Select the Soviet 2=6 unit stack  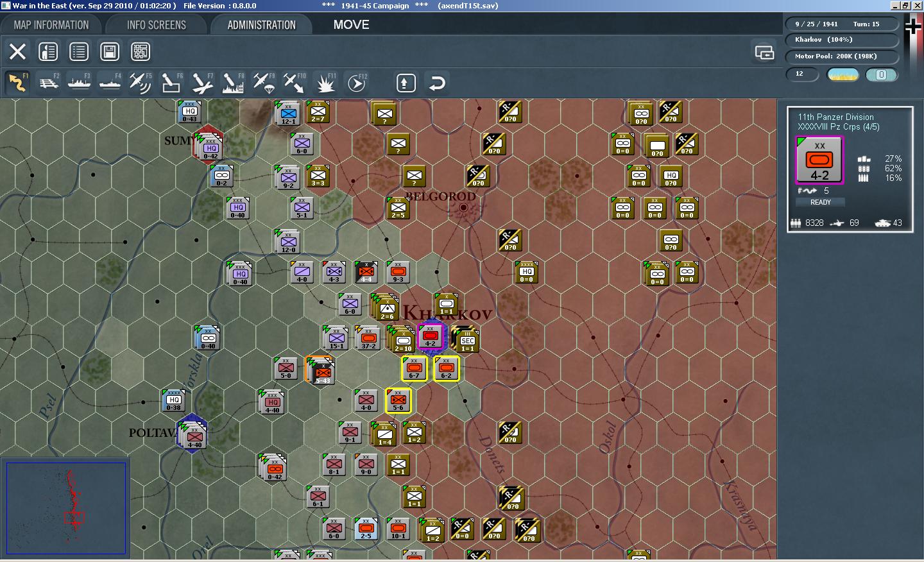point(386,307)
